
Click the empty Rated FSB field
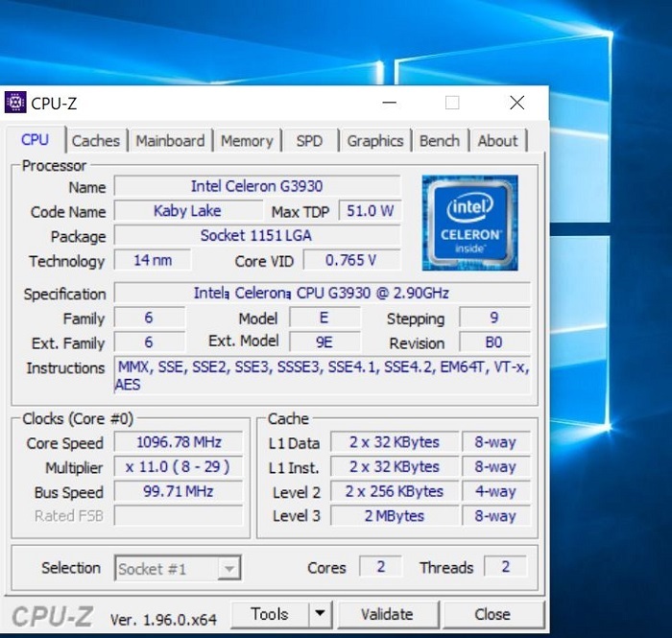[x=179, y=515]
